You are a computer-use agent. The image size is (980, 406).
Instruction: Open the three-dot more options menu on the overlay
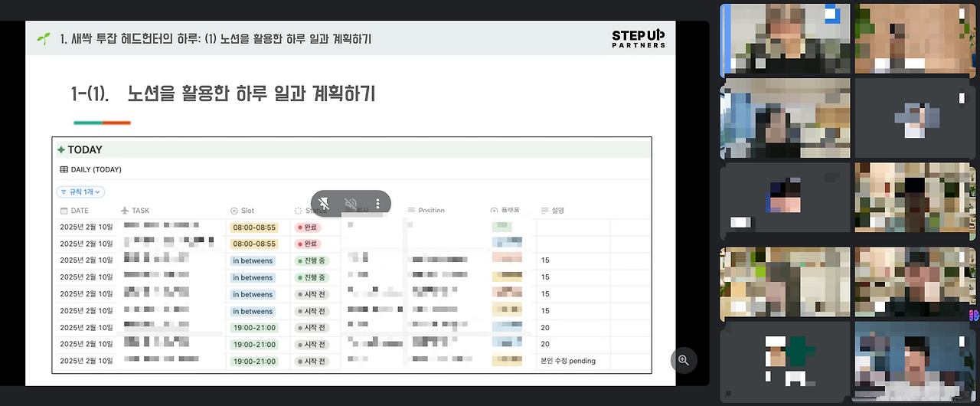(377, 204)
